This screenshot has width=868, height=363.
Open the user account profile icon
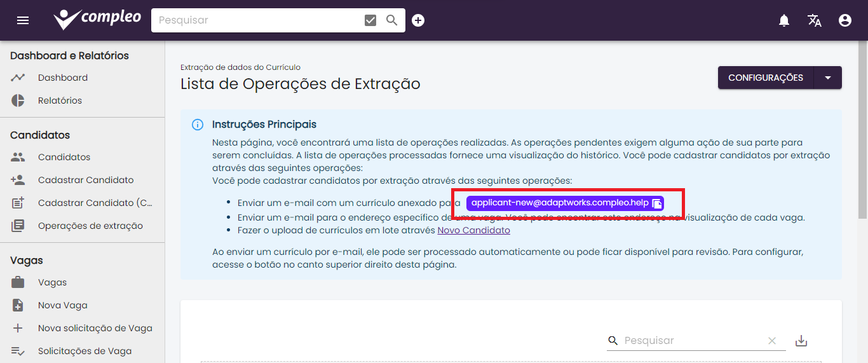coord(845,20)
